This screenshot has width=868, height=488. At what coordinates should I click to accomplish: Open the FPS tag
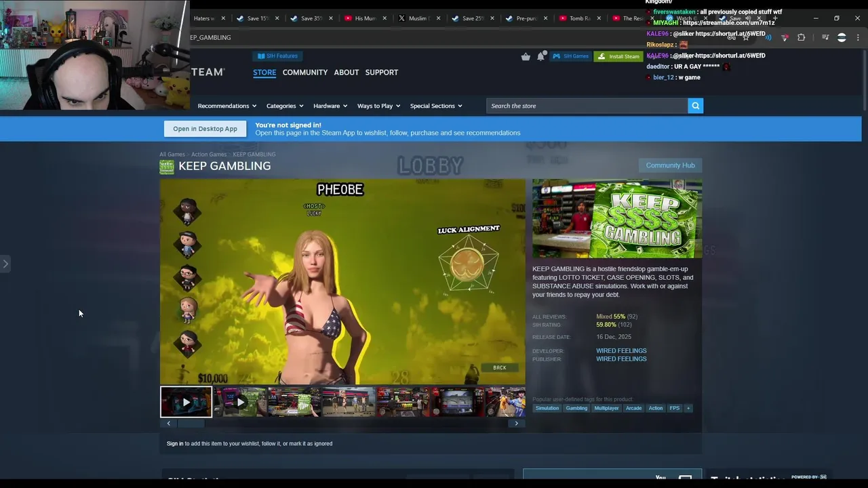(x=675, y=408)
